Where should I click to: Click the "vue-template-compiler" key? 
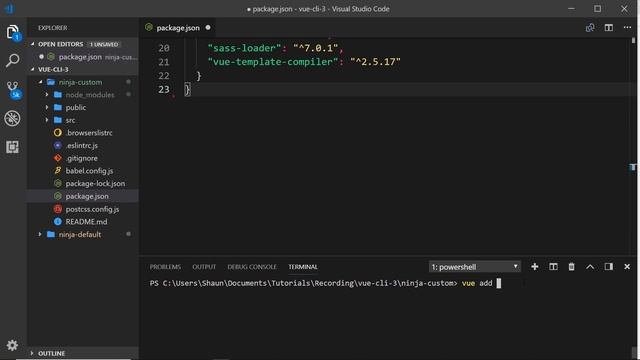[x=273, y=62]
